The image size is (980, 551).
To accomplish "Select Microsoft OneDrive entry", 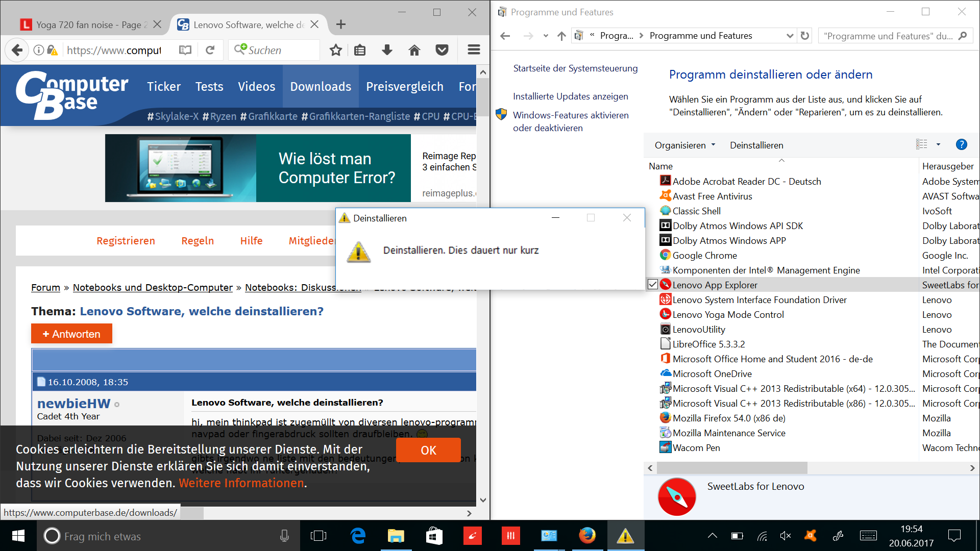I will [x=712, y=373].
